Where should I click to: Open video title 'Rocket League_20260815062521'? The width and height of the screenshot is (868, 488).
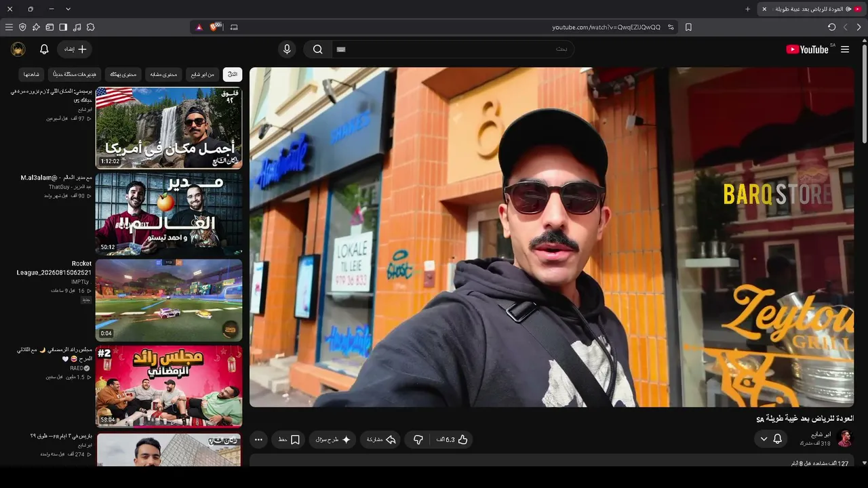54,268
